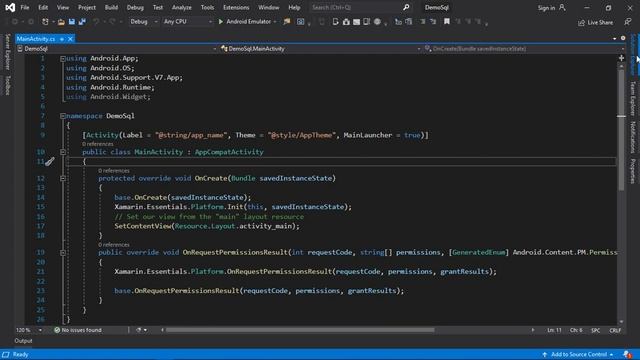Click the vertical scrollbar thumb
640x360 pixels.
[x=621, y=131]
